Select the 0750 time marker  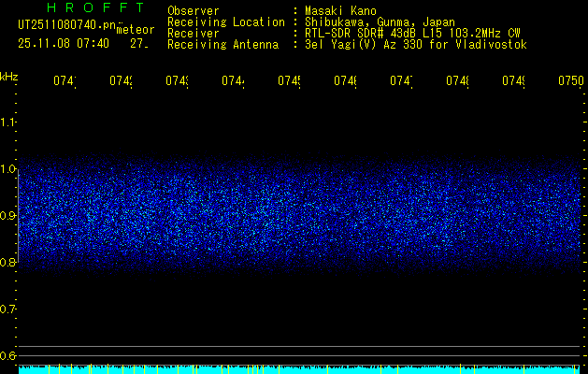pyautogui.click(x=569, y=81)
